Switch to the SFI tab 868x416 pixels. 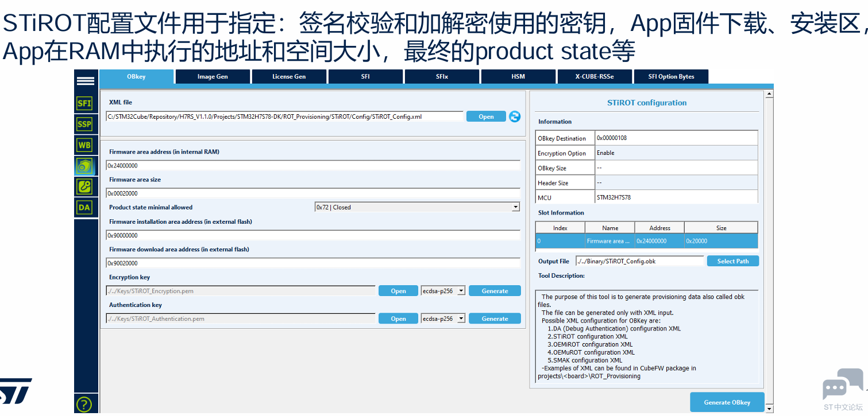coord(365,77)
